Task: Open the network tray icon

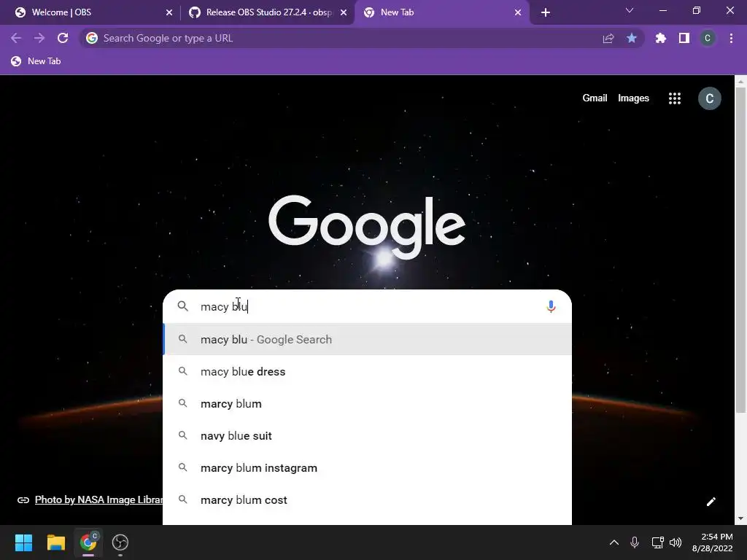Action: point(657,542)
